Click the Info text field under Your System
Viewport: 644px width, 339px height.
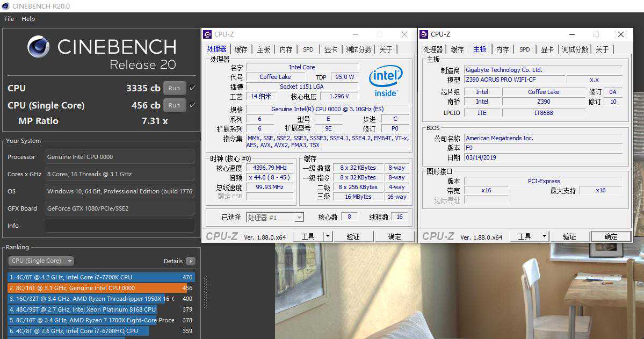119,226
